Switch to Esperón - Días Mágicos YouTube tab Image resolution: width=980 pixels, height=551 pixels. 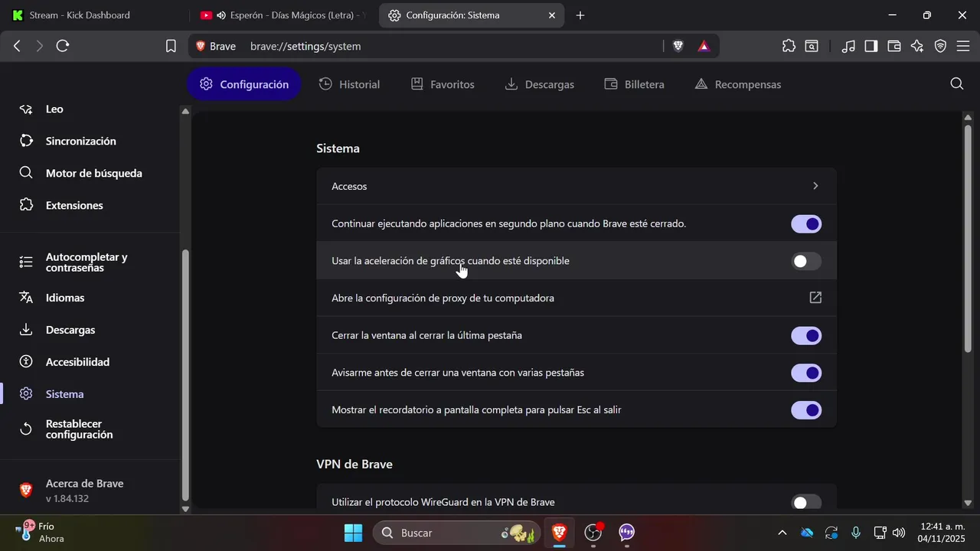[x=283, y=15]
